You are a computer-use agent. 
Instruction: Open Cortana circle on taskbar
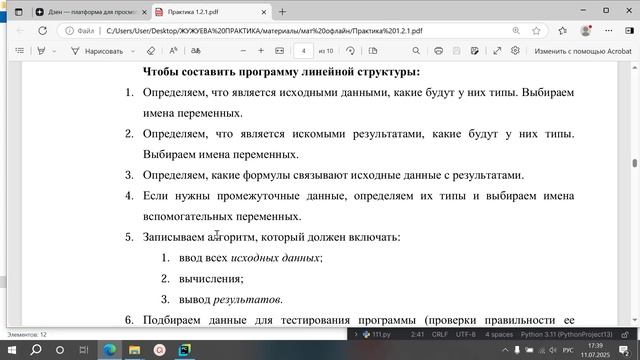(60, 350)
